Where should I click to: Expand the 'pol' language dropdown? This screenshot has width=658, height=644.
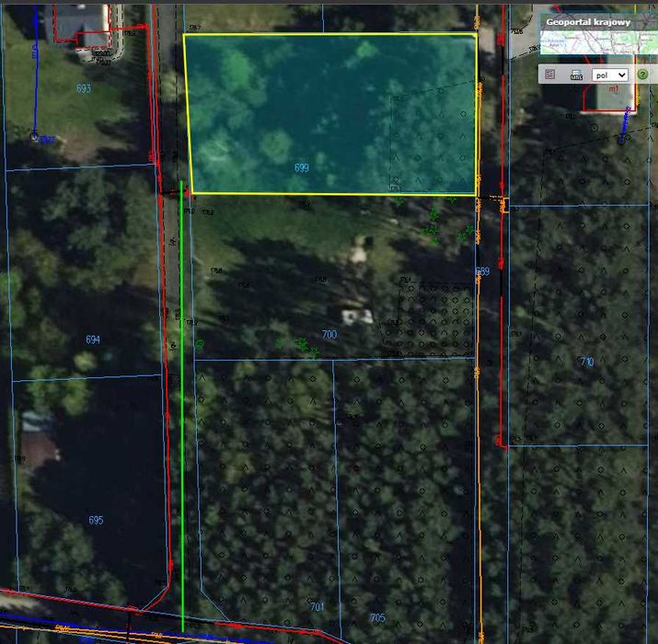click(x=610, y=75)
